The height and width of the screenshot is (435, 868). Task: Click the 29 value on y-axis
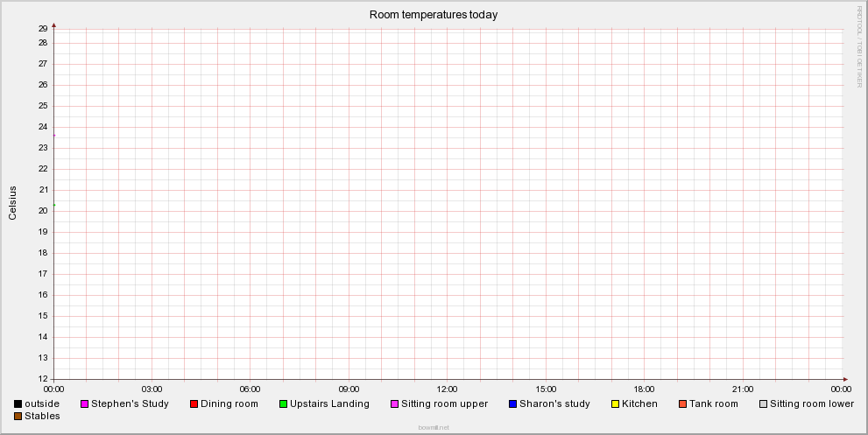(x=42, y=29)
